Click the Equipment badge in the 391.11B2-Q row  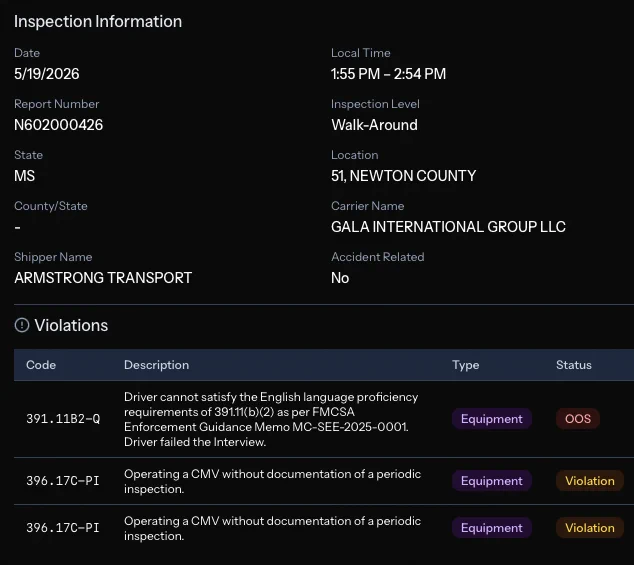(x=491, y=419)
